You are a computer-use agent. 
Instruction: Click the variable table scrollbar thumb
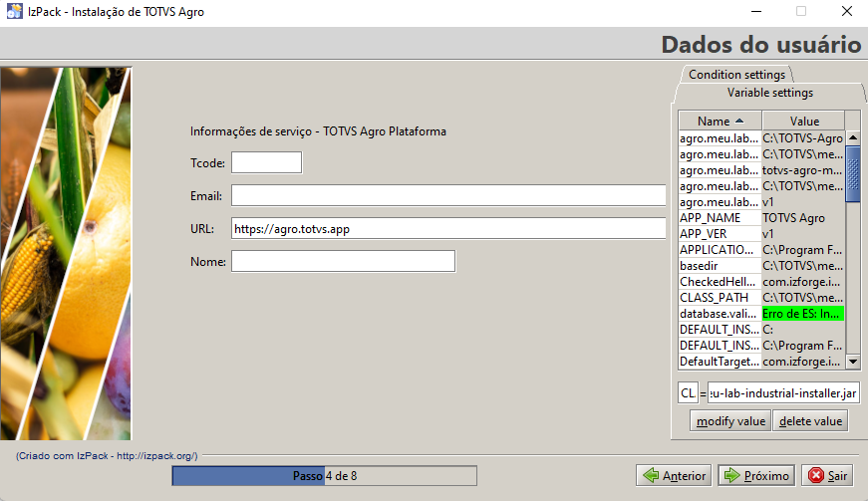click(853, 173)
